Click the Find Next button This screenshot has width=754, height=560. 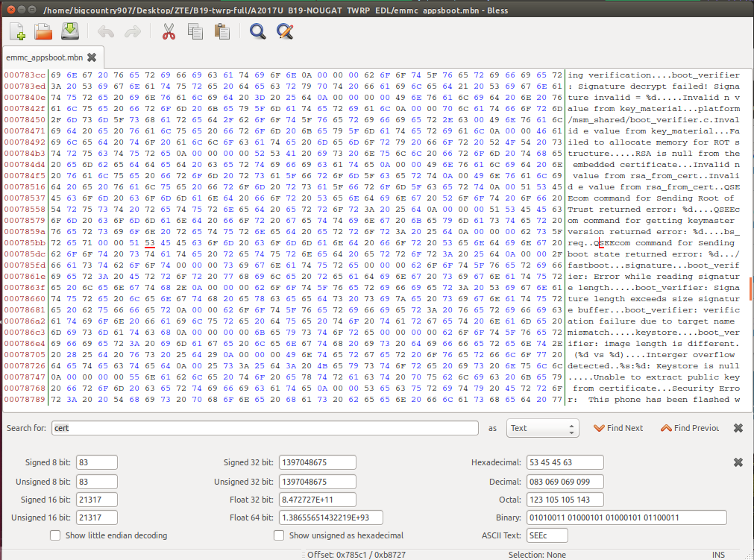618,428
